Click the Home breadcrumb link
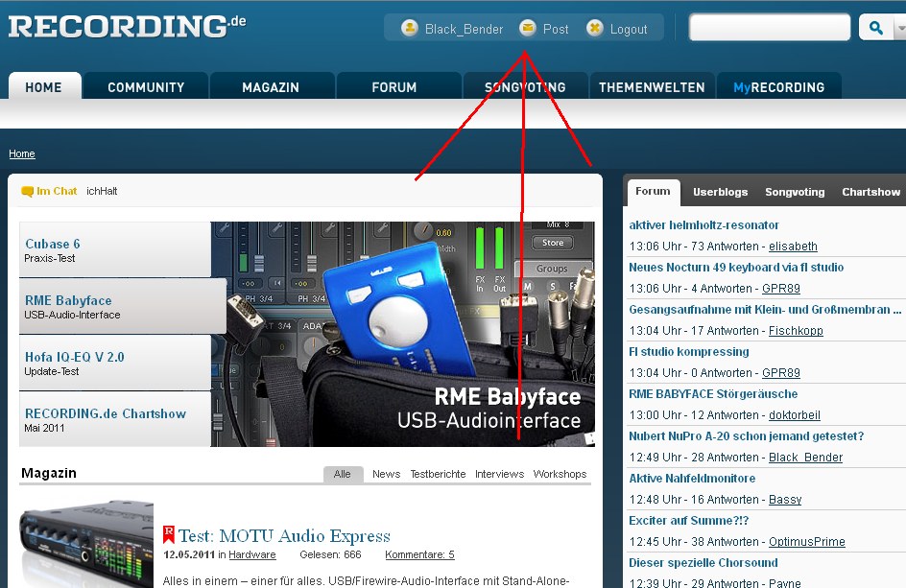 22,153
